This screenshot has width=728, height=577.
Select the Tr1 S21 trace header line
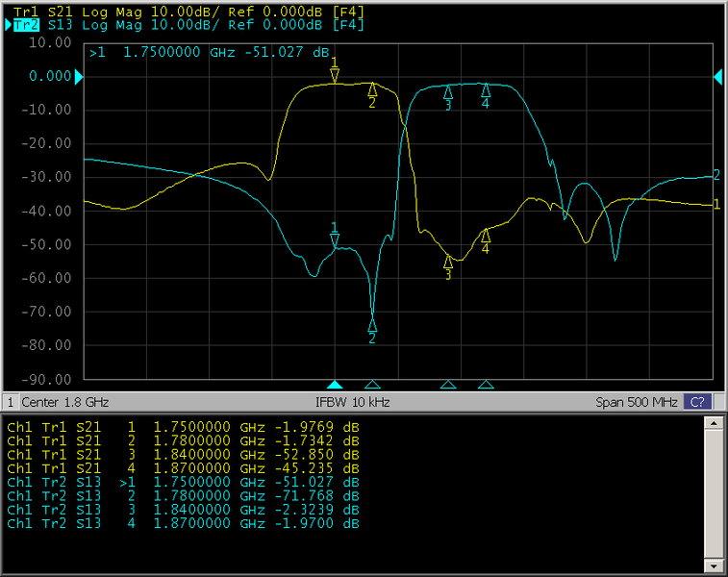188,12
